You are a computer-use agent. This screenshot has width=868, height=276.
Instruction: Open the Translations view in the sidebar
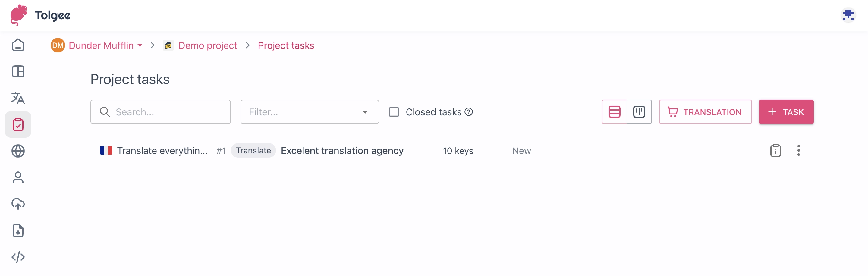tap(18, 98)
